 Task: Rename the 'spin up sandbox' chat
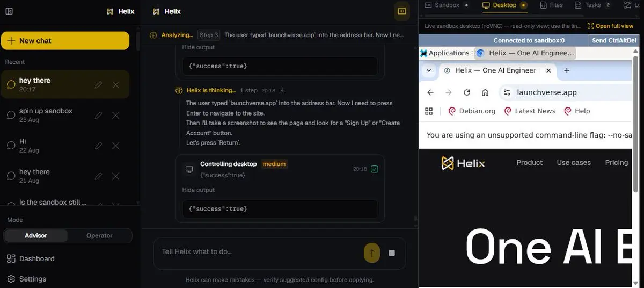(x=98, y=115)
